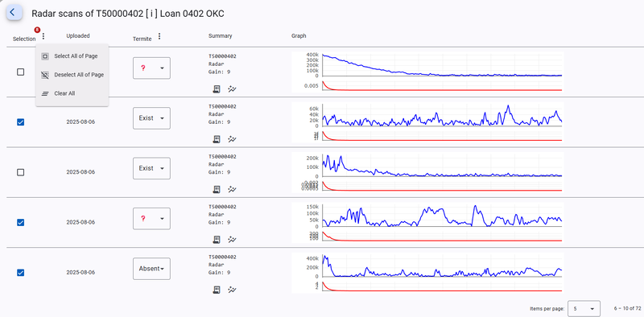644x317 pixels.
Task: Open the Selection column three-dot menu
Action: (x=43, y=36)
